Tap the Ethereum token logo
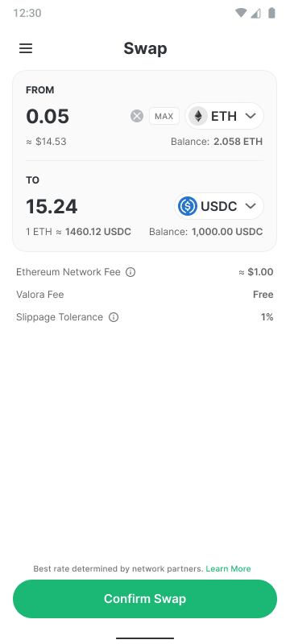 (x=198, y=116)
